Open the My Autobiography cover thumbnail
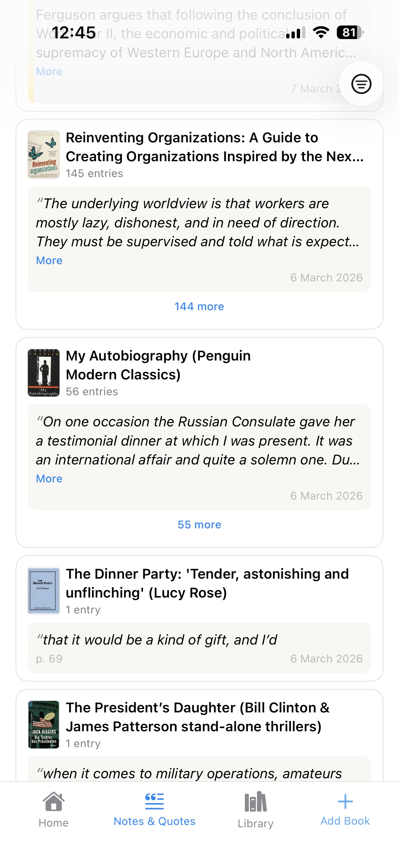The image size is (399, 868). pos(44,373)
